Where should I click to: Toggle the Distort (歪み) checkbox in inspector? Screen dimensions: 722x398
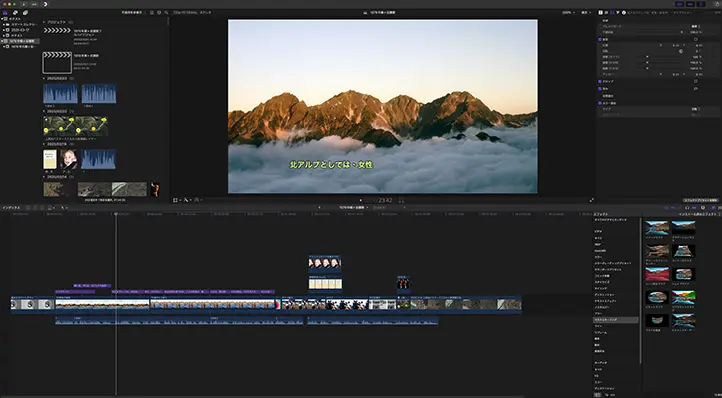[600, 88]
